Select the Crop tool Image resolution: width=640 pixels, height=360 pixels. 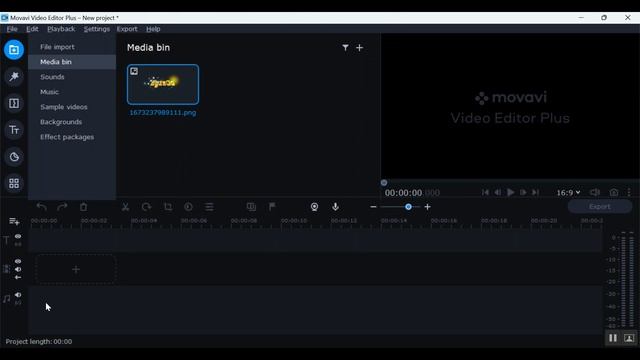pos(168,207)
